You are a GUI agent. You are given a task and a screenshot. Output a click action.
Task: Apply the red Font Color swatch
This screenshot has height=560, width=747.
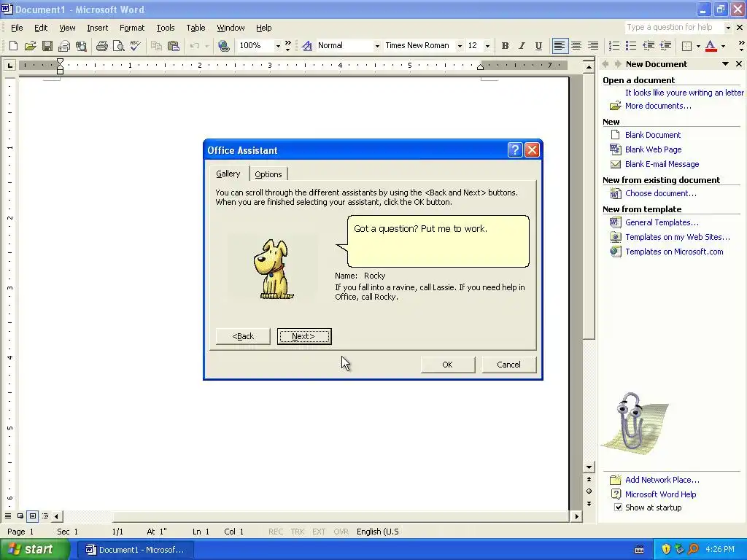tap(711, 46)
